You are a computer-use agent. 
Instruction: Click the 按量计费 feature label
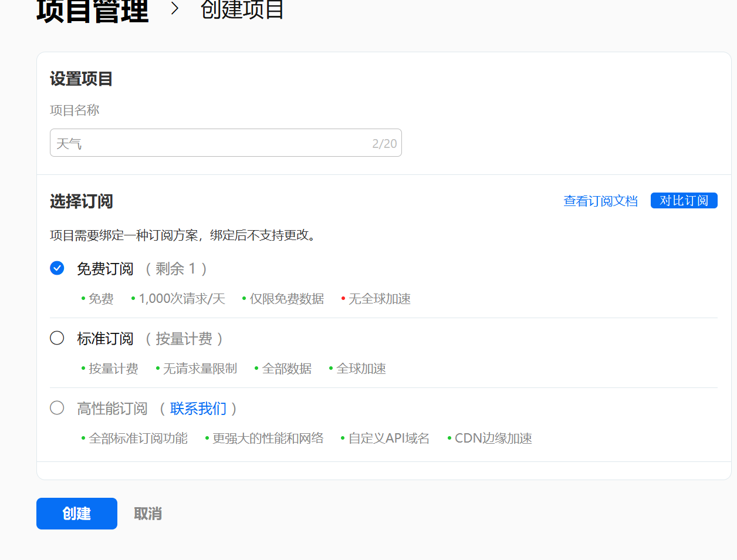point(114,369)
